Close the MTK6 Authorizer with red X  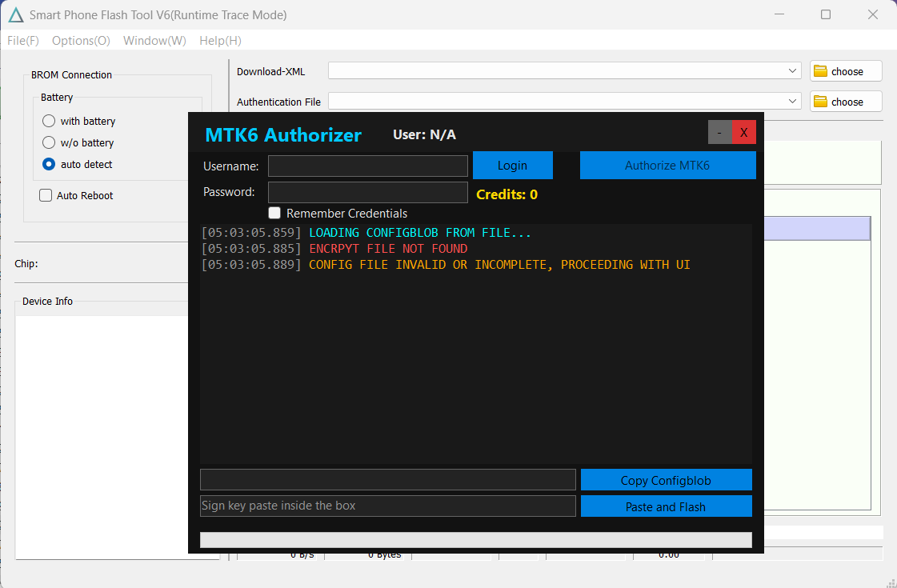pos(743,132)
